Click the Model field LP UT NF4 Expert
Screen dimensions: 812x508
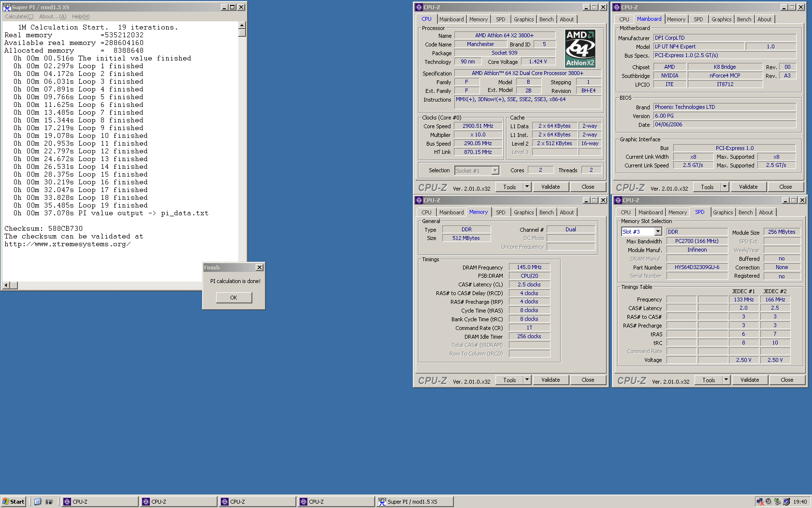click(699, 46)
